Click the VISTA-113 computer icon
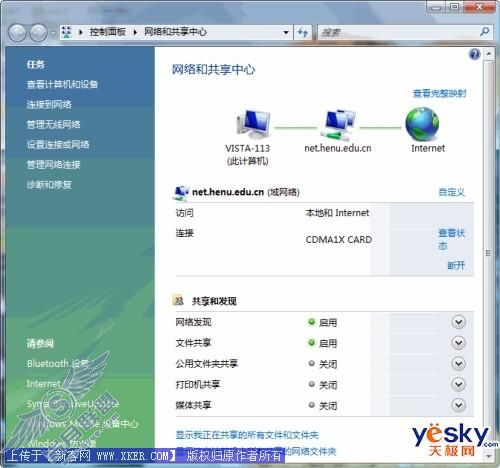The image size is (500, 468). pos(253,125)
